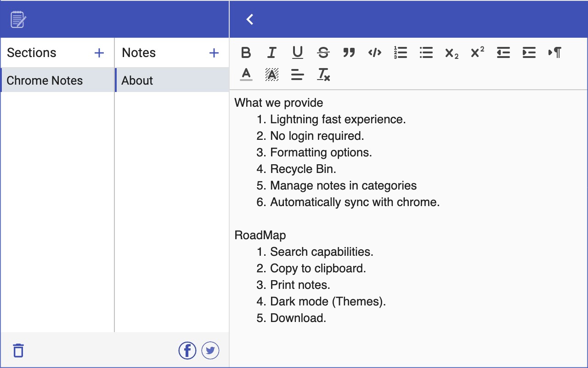
Task: Clear text formatting
Action: pos(323,75)
